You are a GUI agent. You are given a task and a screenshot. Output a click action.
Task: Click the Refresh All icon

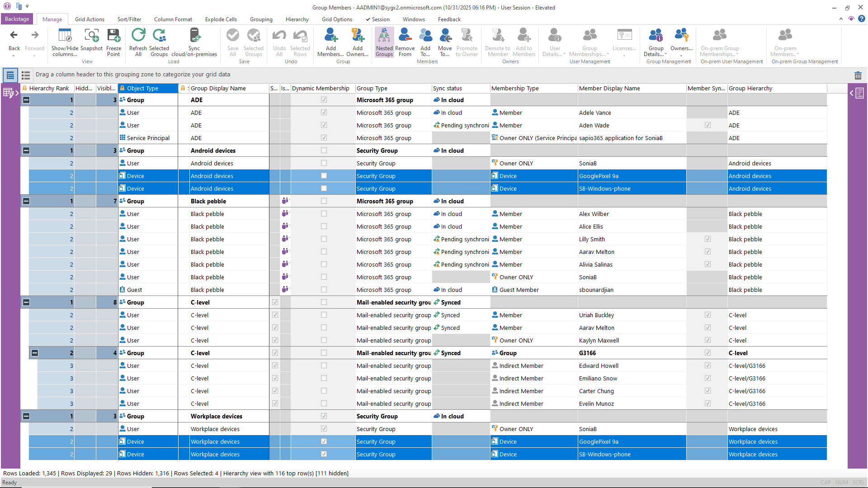(138, 36)
